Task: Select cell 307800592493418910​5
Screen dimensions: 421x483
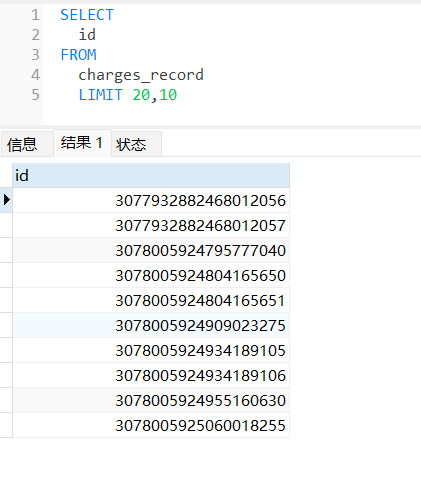Action: (x=151, y=350)
